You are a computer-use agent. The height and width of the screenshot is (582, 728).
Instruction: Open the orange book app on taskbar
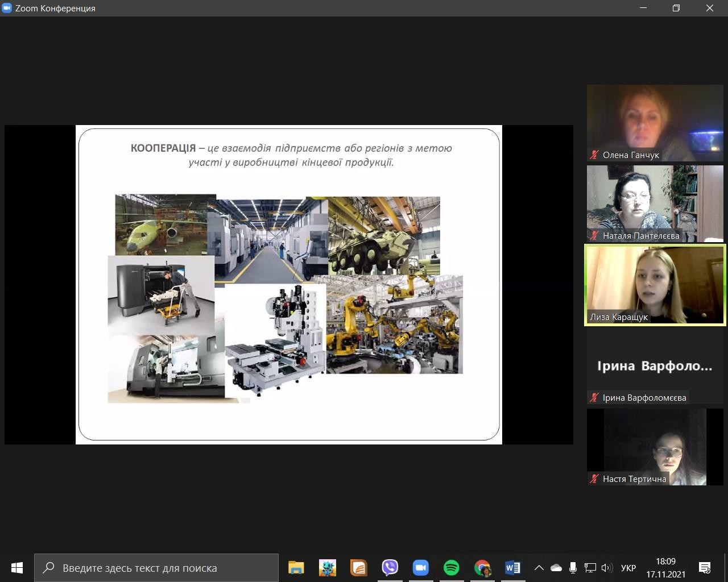click(x=358, y=567)
